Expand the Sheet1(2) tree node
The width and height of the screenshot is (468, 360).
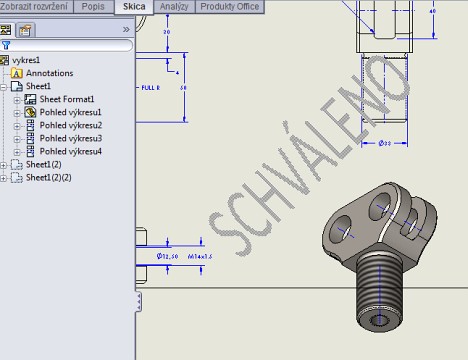(3, 165)
